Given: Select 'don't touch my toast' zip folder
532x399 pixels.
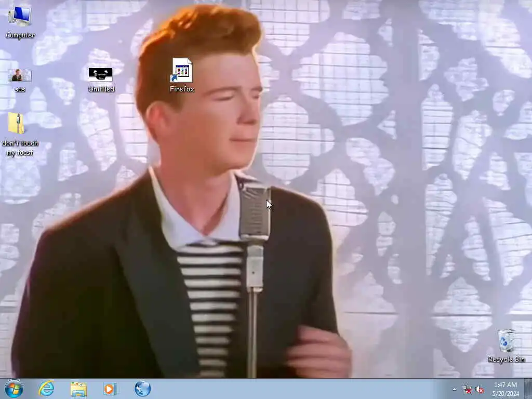Looking at the screenshot, I should [x=20, y=134].
